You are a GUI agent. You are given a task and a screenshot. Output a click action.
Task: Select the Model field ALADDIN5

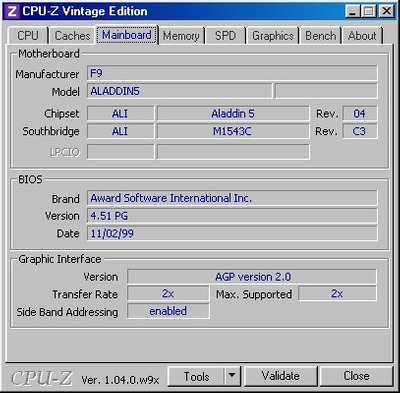(179, 91)
